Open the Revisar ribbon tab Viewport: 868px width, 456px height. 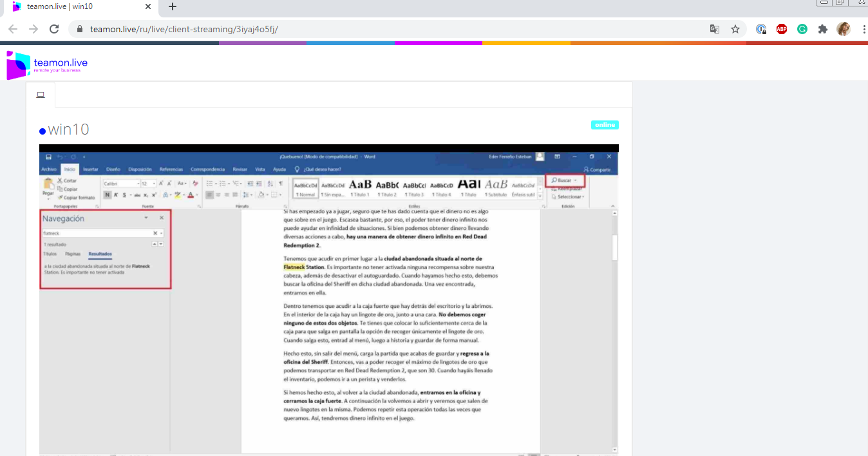pos(240,169)
